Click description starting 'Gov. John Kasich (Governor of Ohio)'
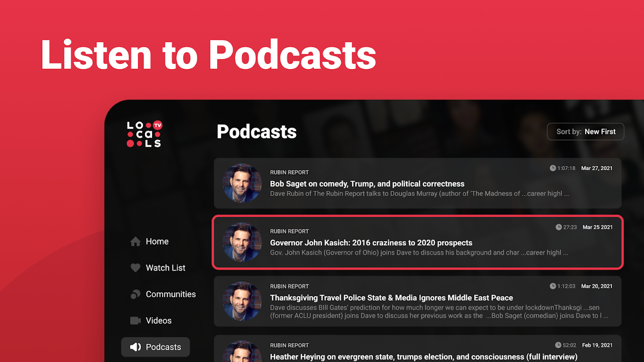 tap(419, 252)
